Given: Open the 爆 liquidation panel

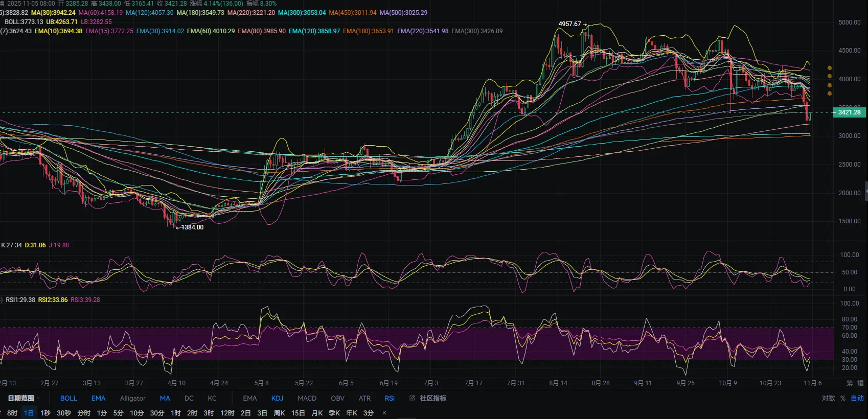Looking at the screenshot, I should tap(860, 383).
